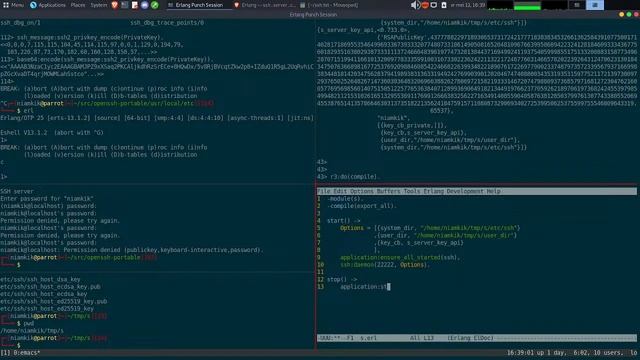
Task: Click 'r3:do(compile).' shell command
Action: pos(354,177)
